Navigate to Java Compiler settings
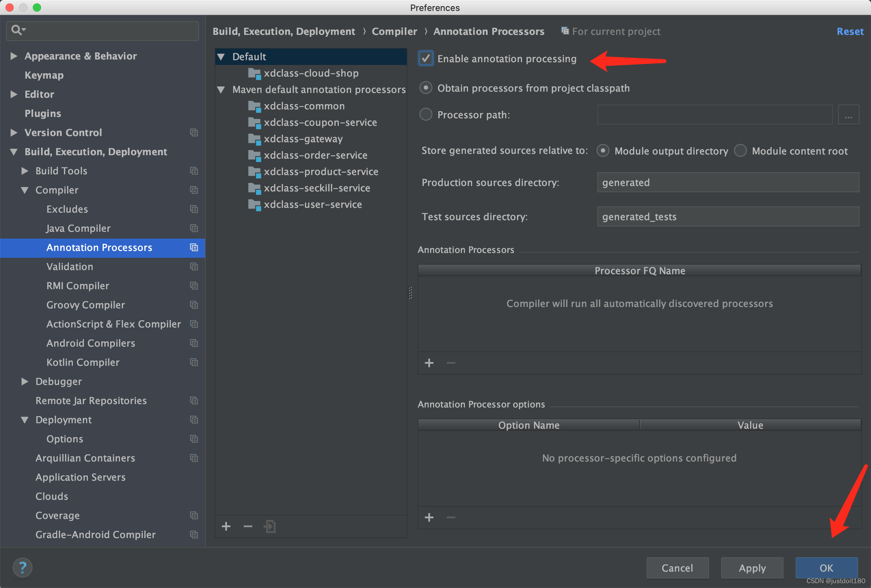871x588 pixels. (x=77, y=228)
